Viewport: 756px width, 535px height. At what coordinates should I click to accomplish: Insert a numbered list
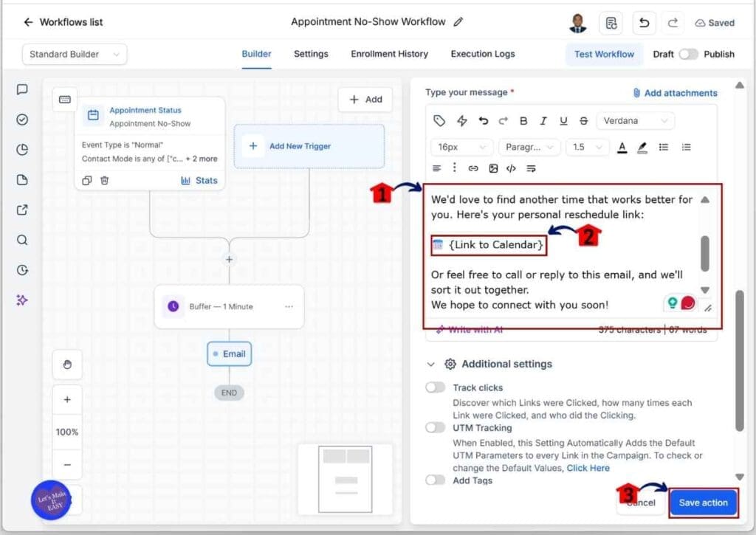pyautogui.click(x=686, y=147)
